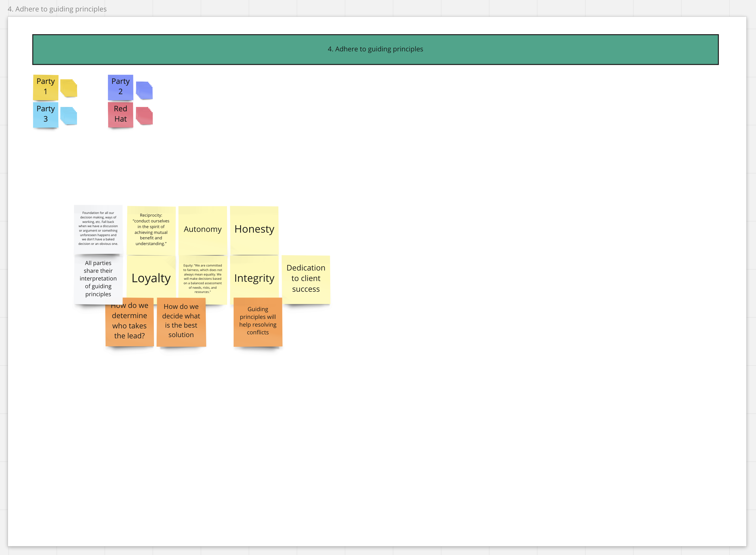Select the Equity definition sticky note
The width and height of the screenshot is (756, 555).
tap(202, 278)
